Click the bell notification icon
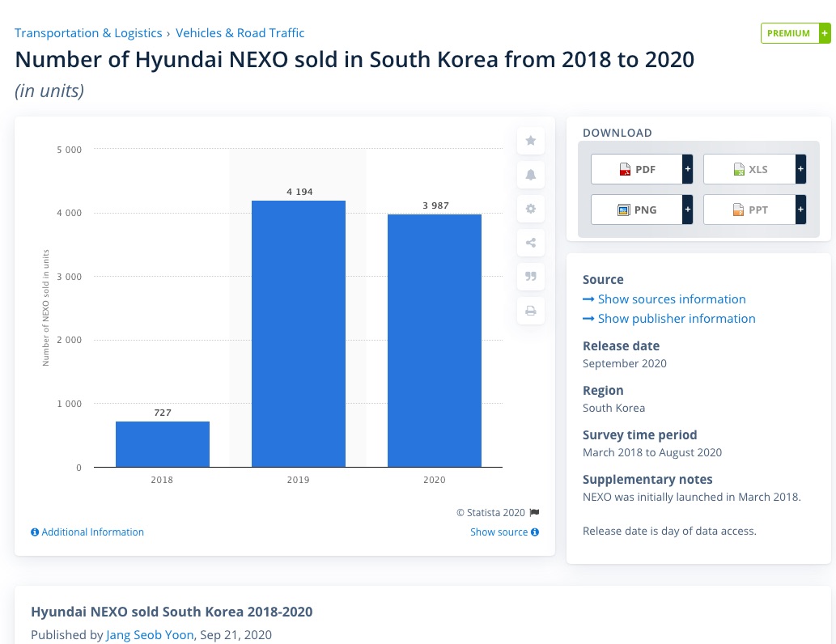The image size is (836, 644). pyautogui.click(x=531, y=175)
